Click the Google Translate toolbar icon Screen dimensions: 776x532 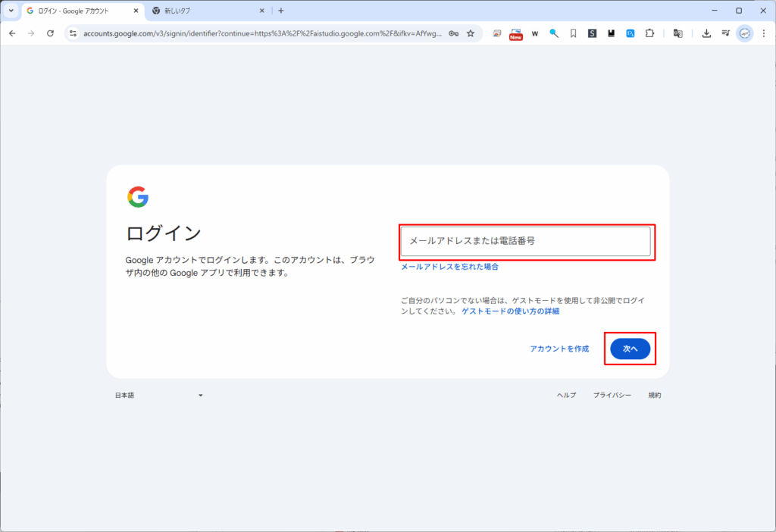[x=678, y=33]
